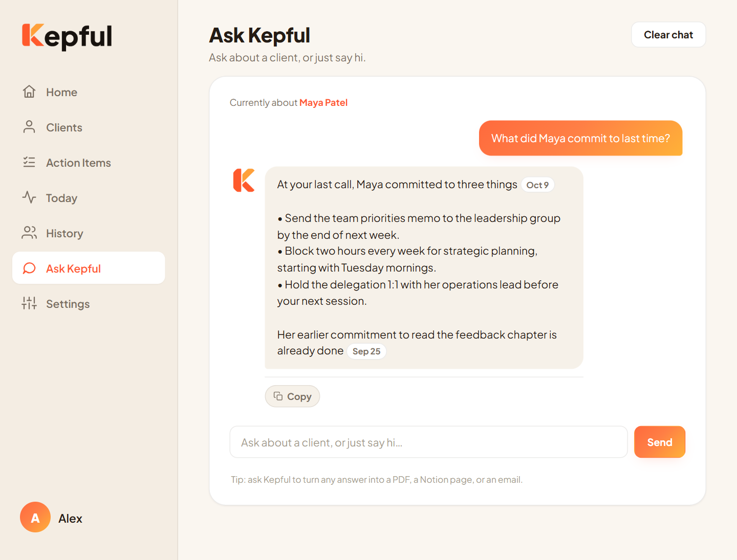Viewport: 737px width, 560px height.
Task: Click Alex's orange avatar circle
Action: pos(35,517)
